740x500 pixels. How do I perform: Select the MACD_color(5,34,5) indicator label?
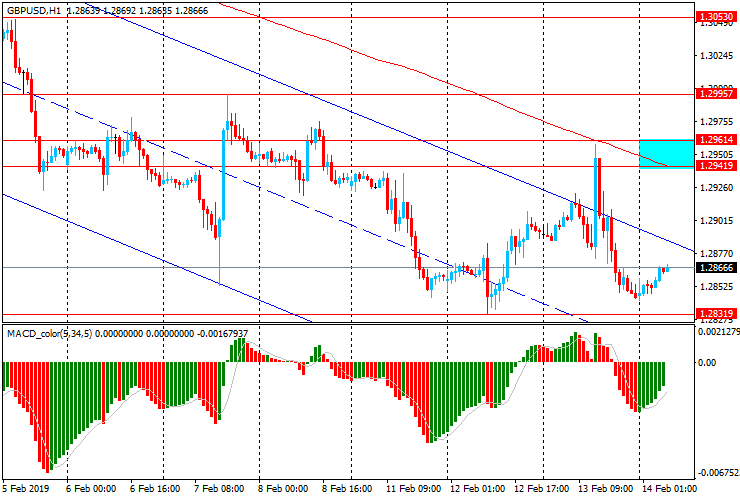click(50, 334)
